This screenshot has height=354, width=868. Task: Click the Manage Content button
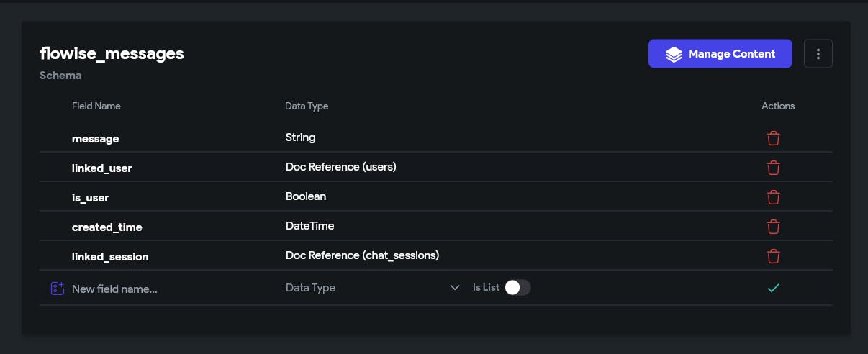(x=720, y=54)
